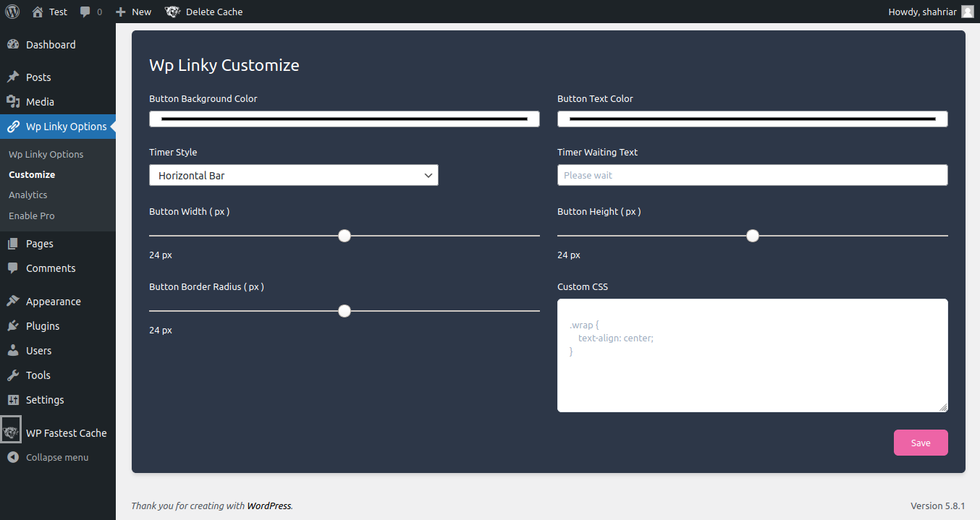Open the Wp Linky Options submenu item
The image size is (980, 520).
tap(46, 154)
